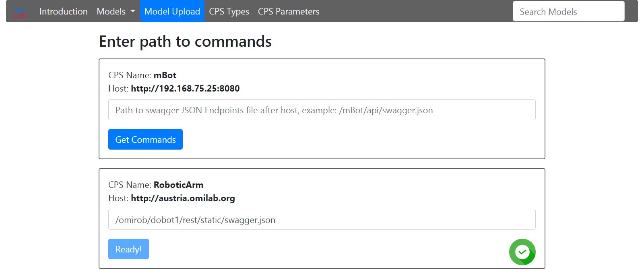Select the RoboticArm CPS name text
This screenshot has width=644, height=277.
pos(178,185)
